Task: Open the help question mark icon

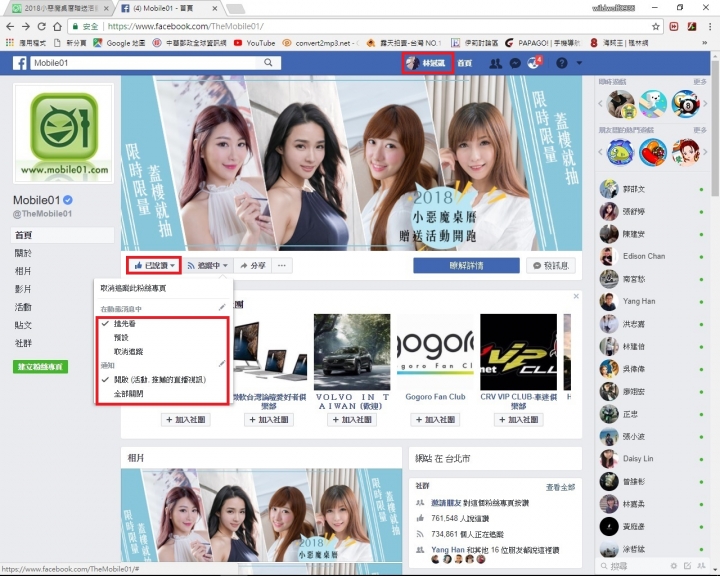Action: [562, 63]
